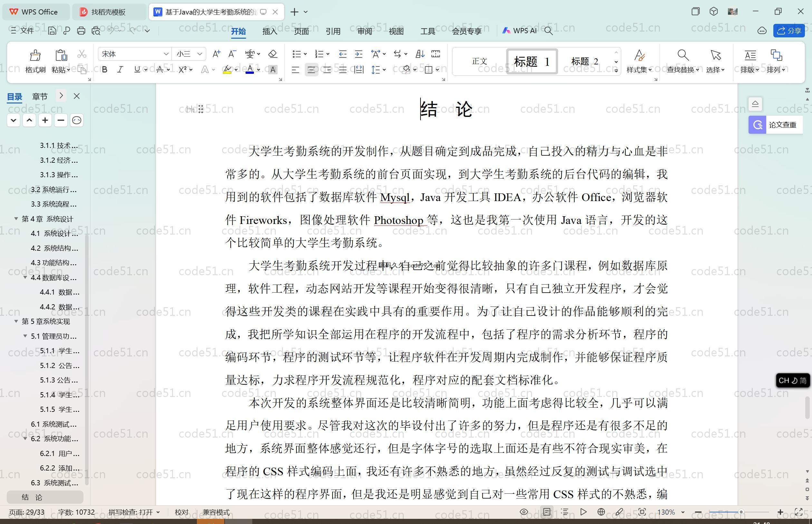Image resolution: width=812 pixels, height=524 pixels.
Task: Apply the 标题 2 style
Action: pyautogui.click(x=585, y=61)
